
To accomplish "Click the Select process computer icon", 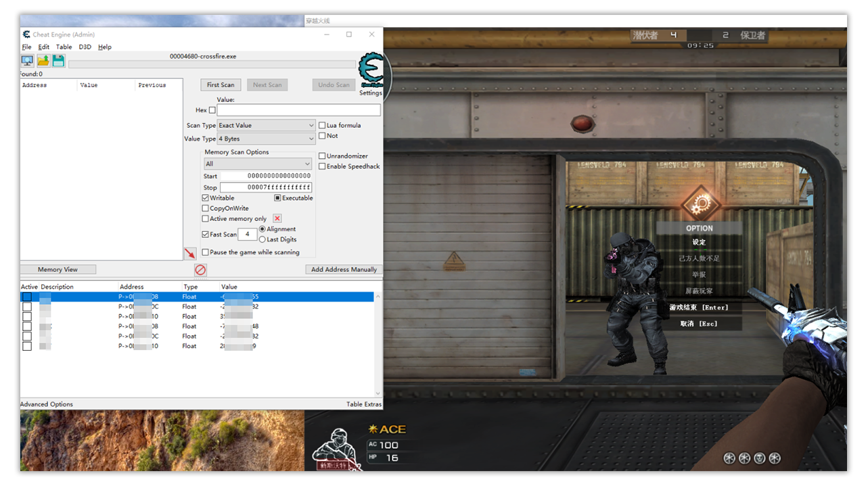I will [27, 61].
